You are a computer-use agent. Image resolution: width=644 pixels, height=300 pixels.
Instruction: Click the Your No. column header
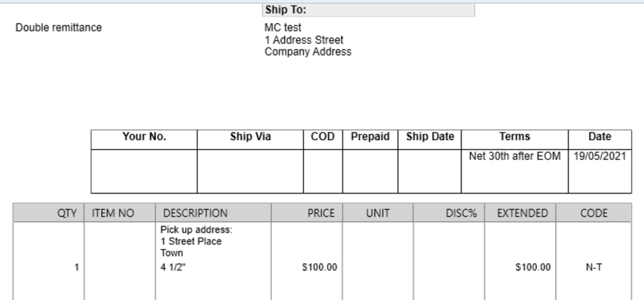click(144, 137)
